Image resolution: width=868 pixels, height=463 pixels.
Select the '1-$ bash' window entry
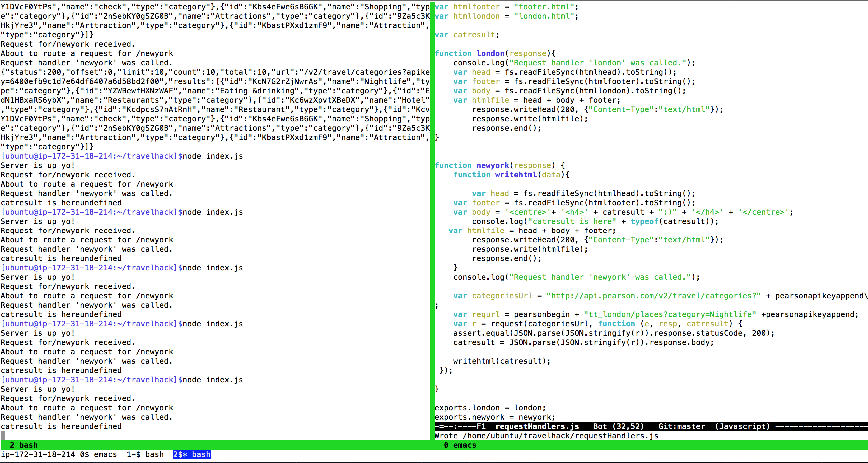click(145, 454)
